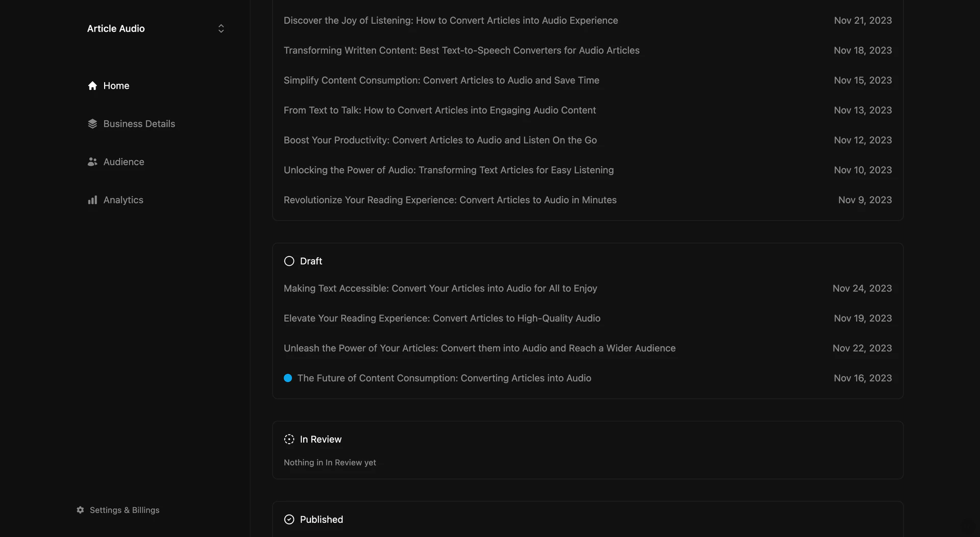
Task: Click the Published checkmark circle icon
Action: 289,519
